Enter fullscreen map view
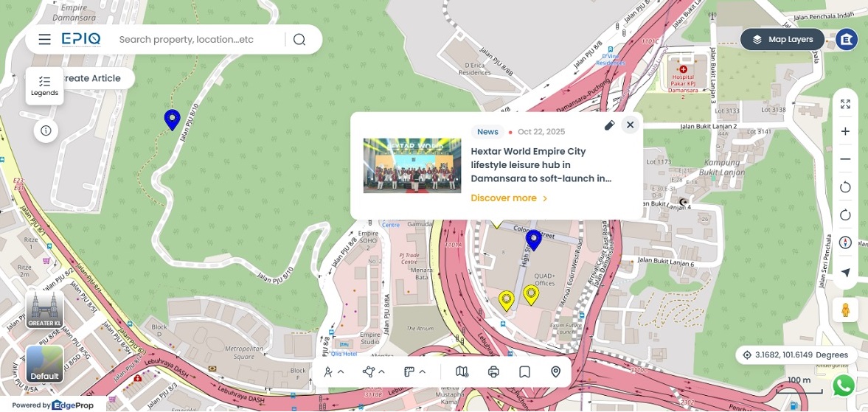This screenshot has height=412, width=868. tap(845, 104)
